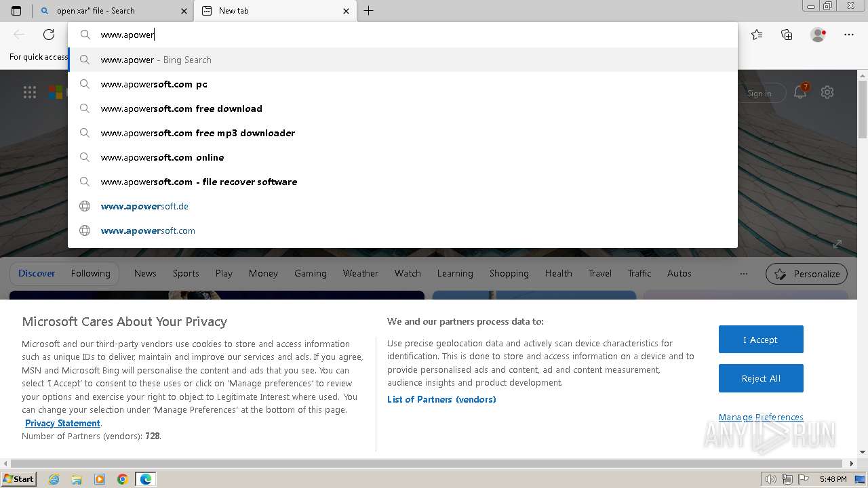The width and height of the screenshot is (868, 488).
Task: Open the Watch category
Action: (408, 273)
